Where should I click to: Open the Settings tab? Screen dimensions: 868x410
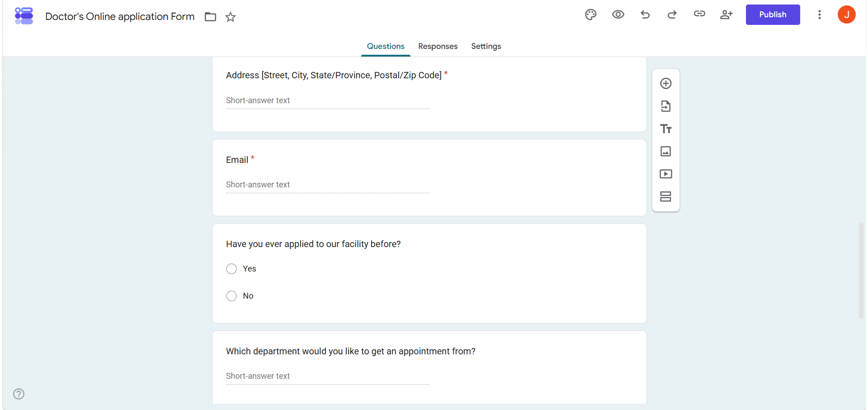[x=486, y=46]
